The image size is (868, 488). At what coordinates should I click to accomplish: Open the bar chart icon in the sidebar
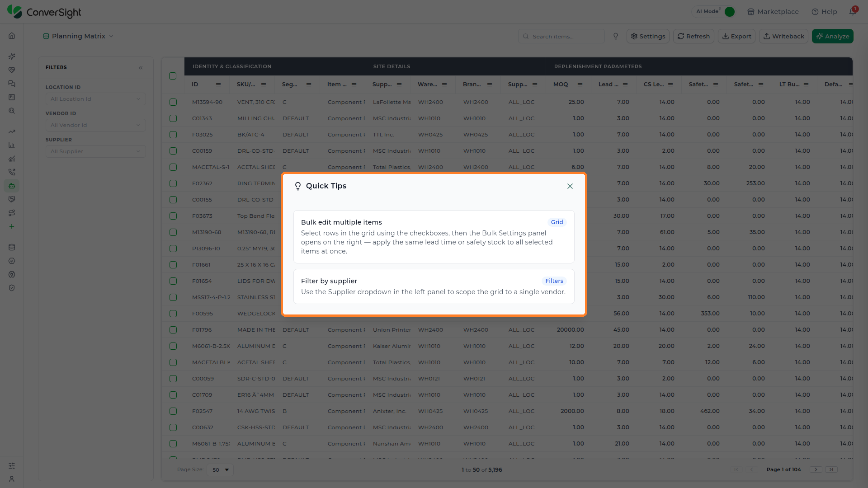(12, 145)
